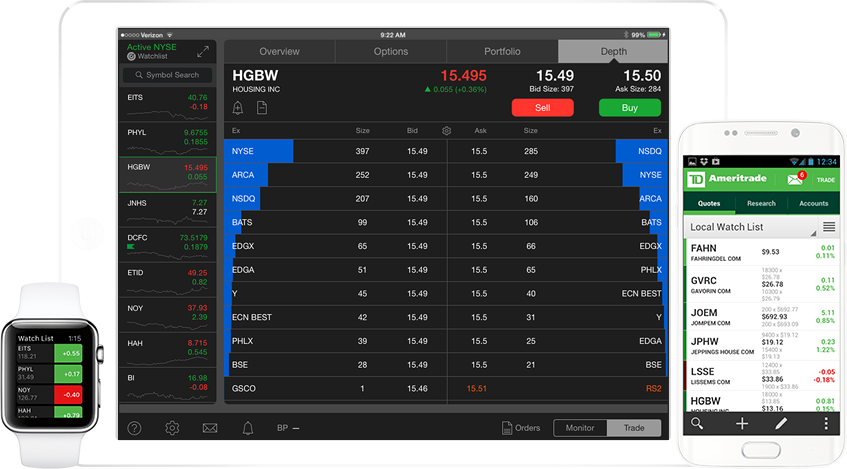The width and height of the screenshot is (847, 469).
Task: Tap the -0.40 NOY change button on the watch
Action: point(68,394)
